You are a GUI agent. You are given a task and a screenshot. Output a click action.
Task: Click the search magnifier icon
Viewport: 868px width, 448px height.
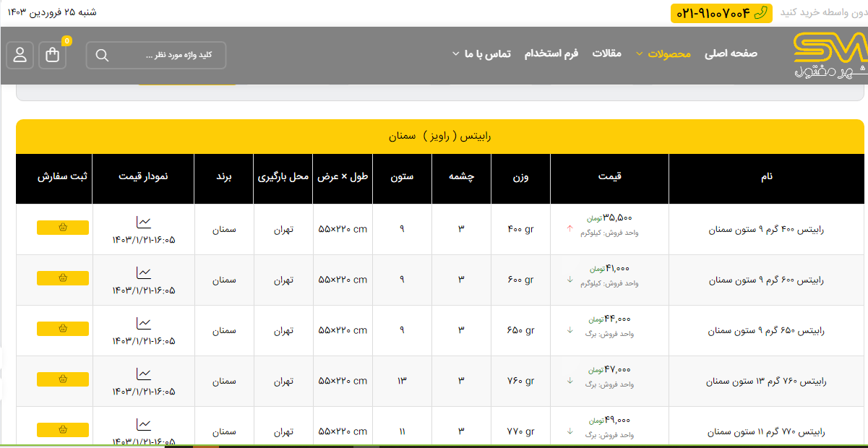[x=102, y=56]
